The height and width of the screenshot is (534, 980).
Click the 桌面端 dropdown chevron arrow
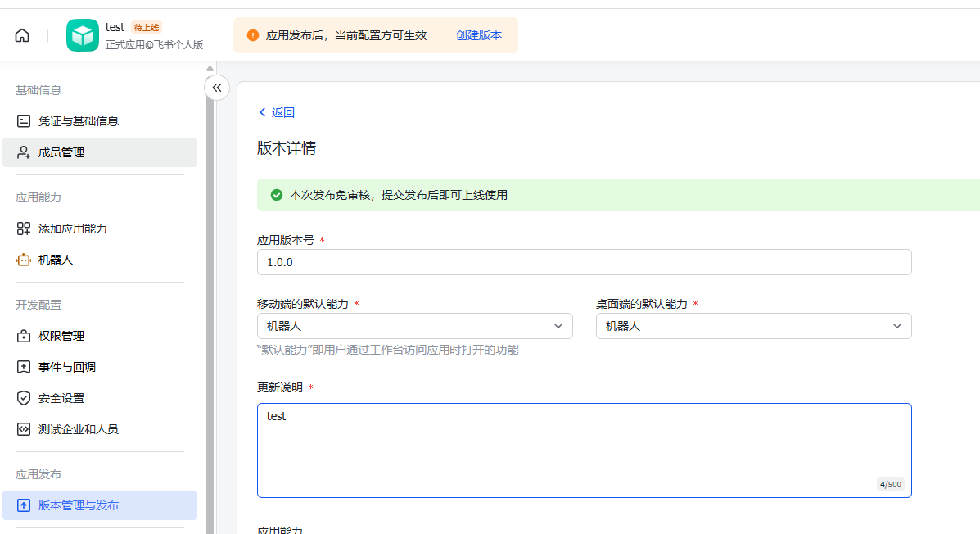point(896,326)
